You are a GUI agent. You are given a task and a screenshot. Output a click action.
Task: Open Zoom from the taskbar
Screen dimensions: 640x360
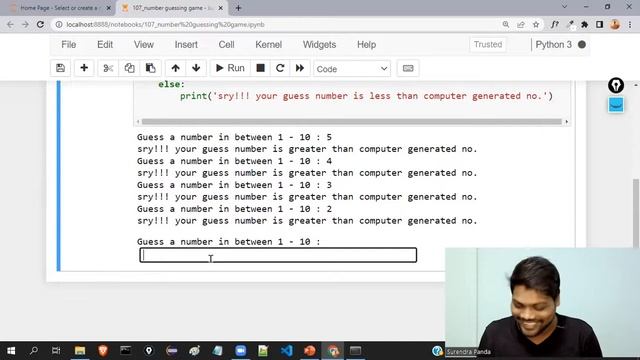click(240, 351)
